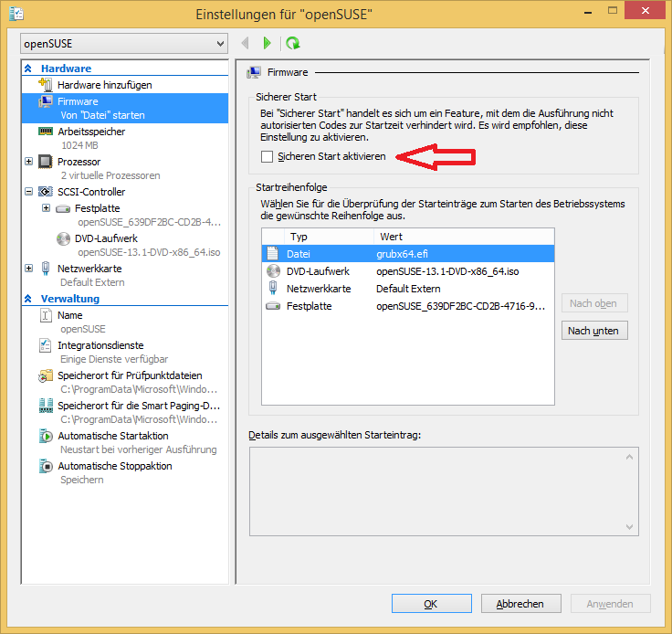The height and width of the screenshot is (634, 672).
Task: Click the Automatische Stoppaktion icon
Action: pos(46,466)
